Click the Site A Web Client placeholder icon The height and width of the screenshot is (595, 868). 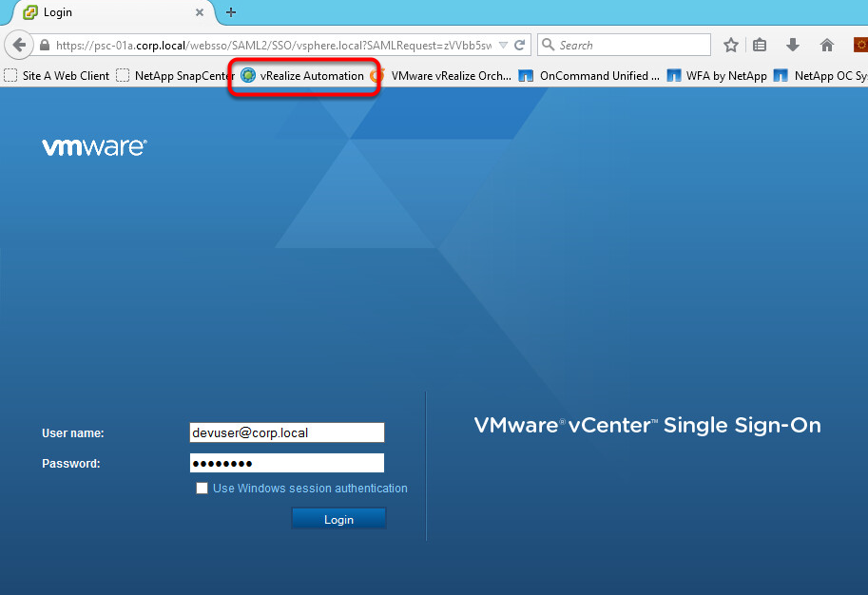click(x=10, y=76)
